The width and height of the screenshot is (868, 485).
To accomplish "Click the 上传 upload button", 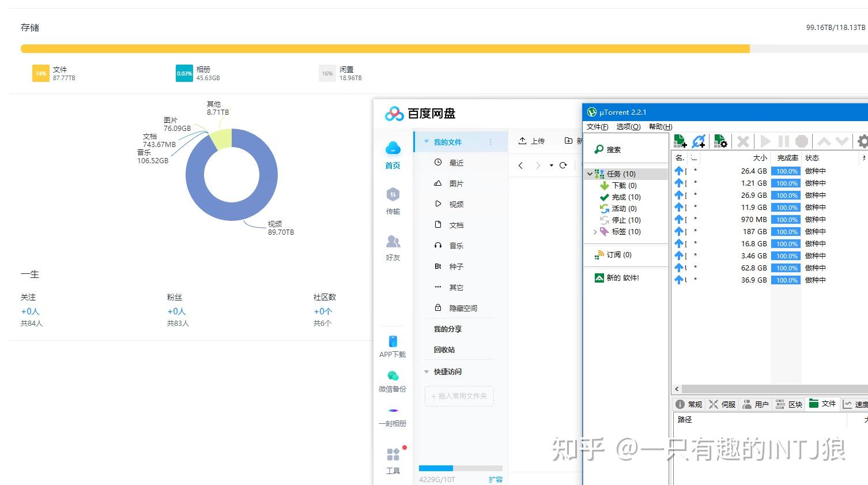I will pyautogui.click(x=531, y=141).
